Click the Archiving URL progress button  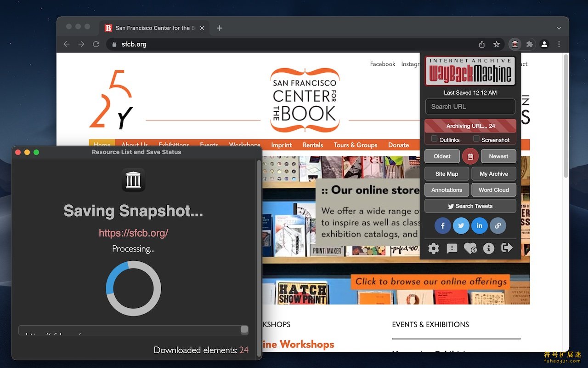click(x=470, y=126)
